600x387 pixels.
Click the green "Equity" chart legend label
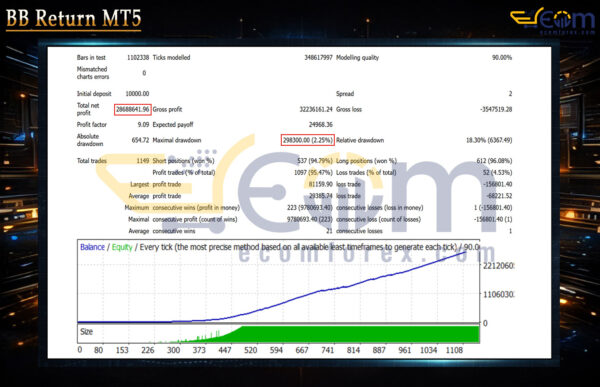point(122,247)
